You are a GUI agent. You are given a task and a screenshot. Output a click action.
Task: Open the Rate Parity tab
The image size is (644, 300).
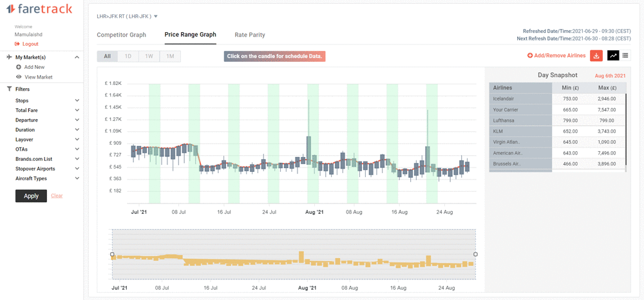(x=250, y=35)
